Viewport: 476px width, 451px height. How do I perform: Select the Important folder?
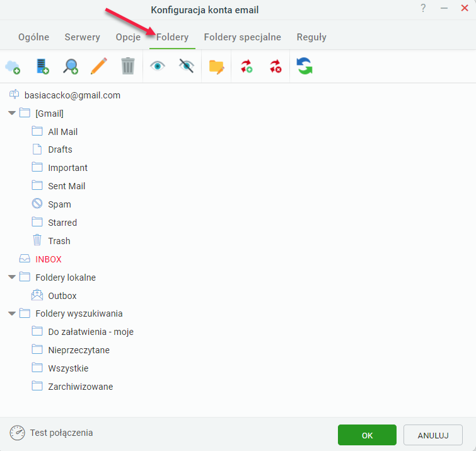click(x=67, y=168)
